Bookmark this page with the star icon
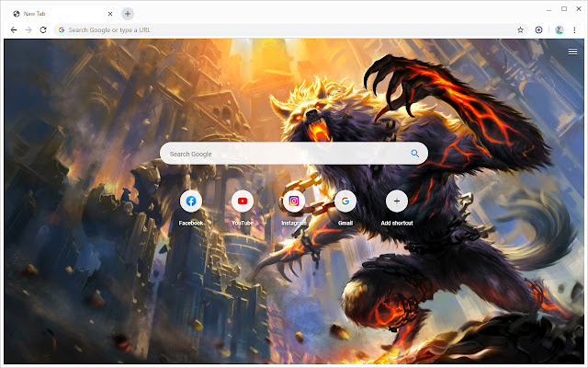The width and height of the screenshot is (588, 368). tap(520, 30)
